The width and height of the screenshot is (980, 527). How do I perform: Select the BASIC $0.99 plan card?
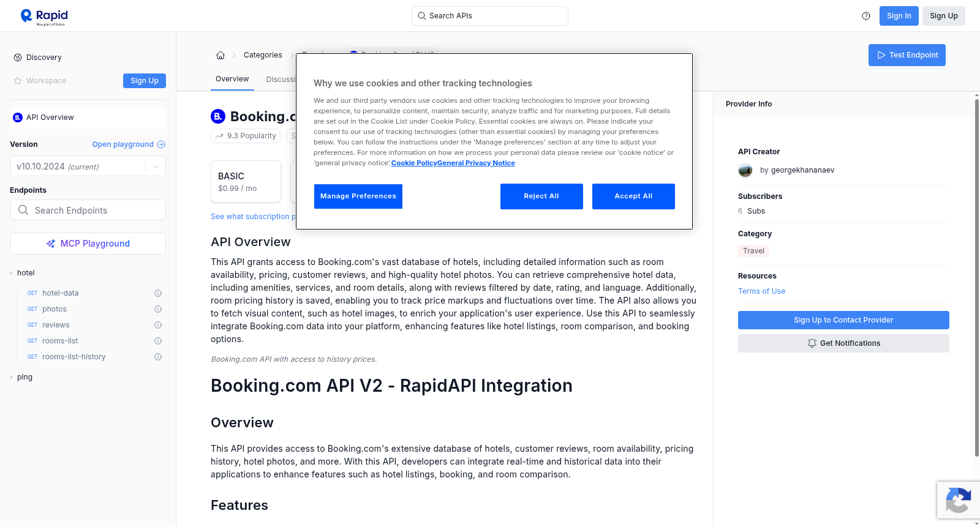[246, 182]
